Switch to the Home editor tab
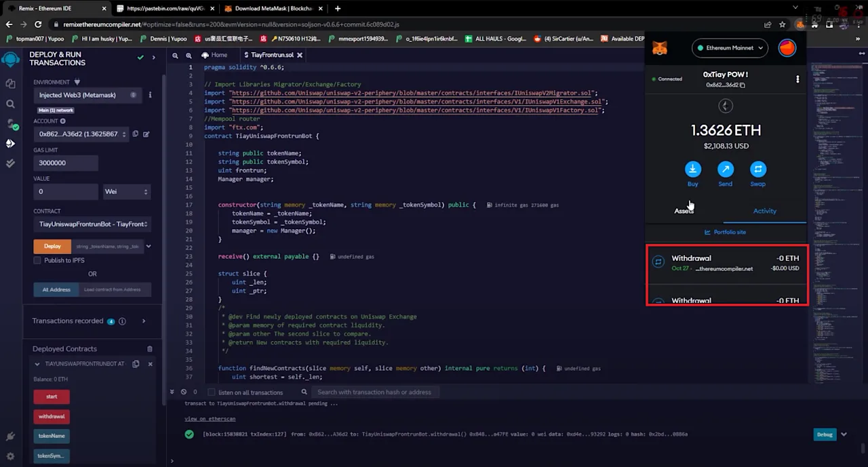Screen dimensions: 868x467 (x=214, y=55)
